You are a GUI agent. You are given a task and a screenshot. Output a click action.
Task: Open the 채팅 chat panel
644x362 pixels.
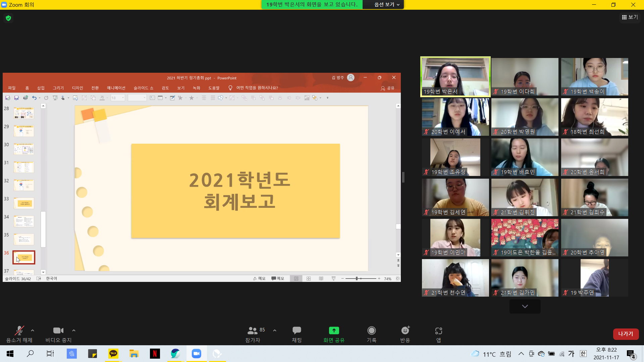[x=297, y=334]
